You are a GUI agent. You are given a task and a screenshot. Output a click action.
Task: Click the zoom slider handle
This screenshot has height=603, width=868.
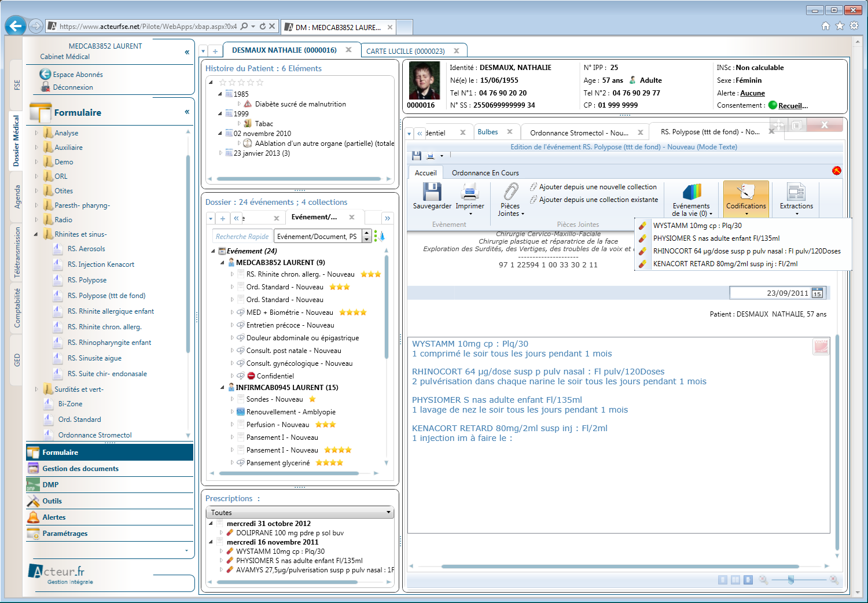[x=790, y=579]
